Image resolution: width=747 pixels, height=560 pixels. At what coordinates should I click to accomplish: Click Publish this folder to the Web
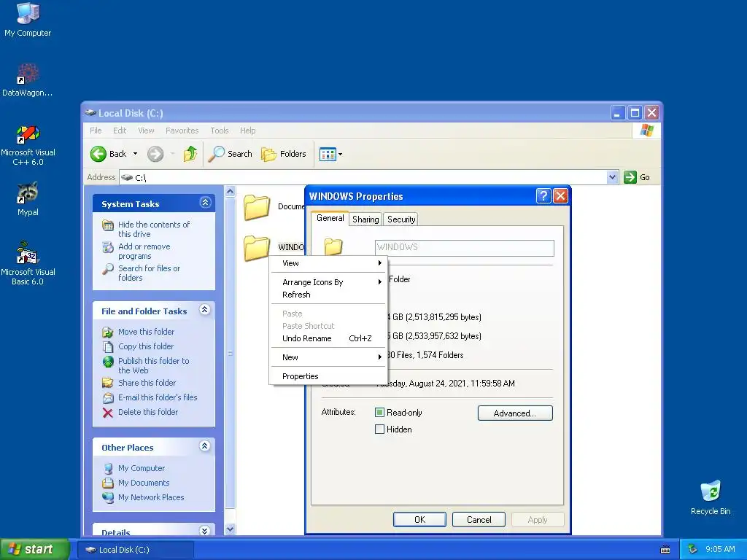coord(153,366)
